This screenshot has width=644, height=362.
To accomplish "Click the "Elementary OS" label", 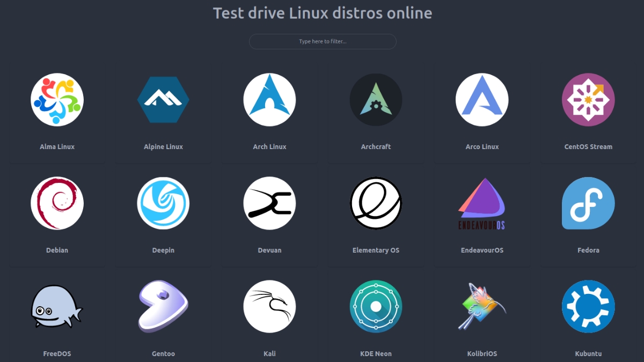I will click(376, 250).
